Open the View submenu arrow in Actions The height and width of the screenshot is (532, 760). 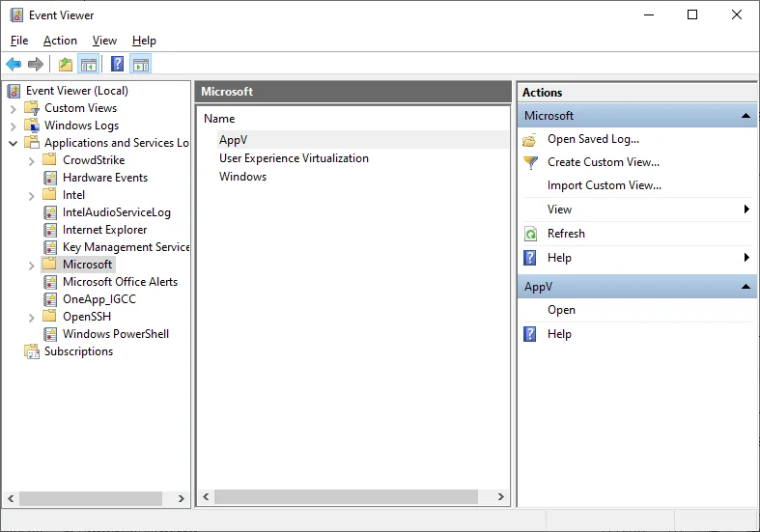coord(746,210)
